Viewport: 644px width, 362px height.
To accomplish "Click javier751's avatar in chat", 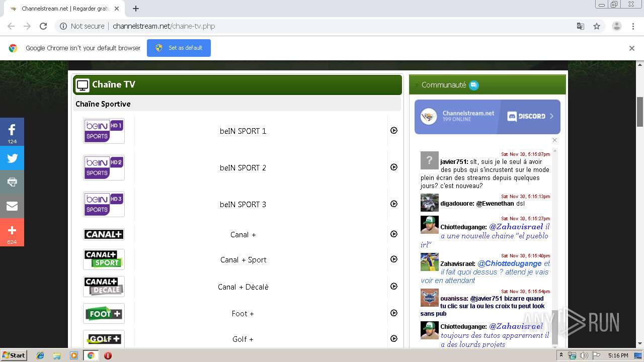I will point(429,160).
